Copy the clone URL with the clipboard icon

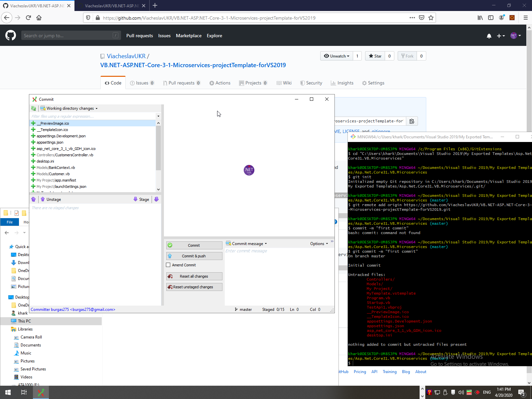[x=412, y=121]
